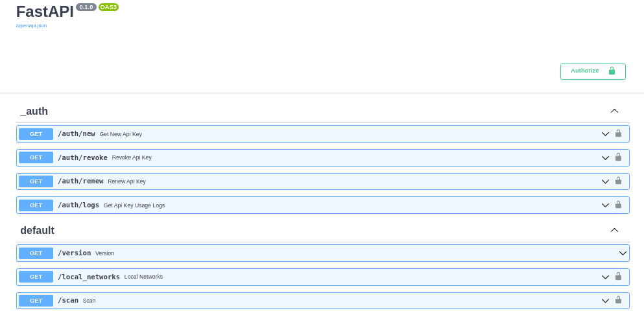Select the default tag heading
644x324 pixels.
click(x=37, y=231)
